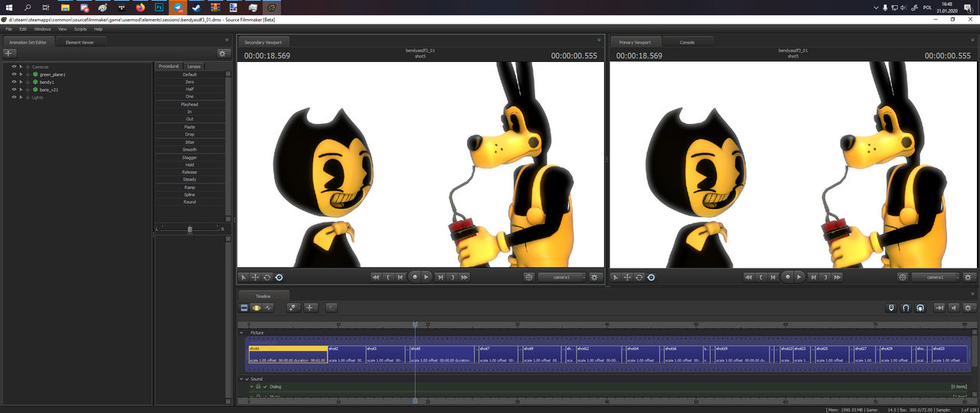Add a new animation set with plus button

coord(9,54)
